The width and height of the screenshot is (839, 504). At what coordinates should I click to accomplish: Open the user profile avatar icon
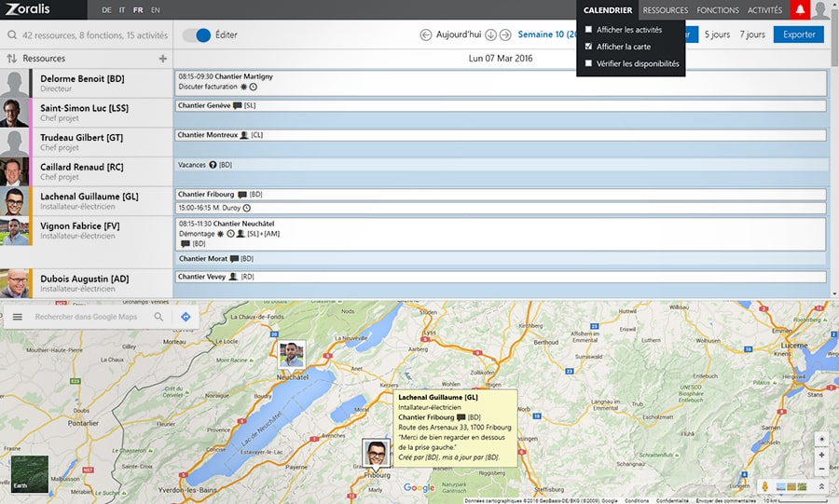[x=820, y=9]
